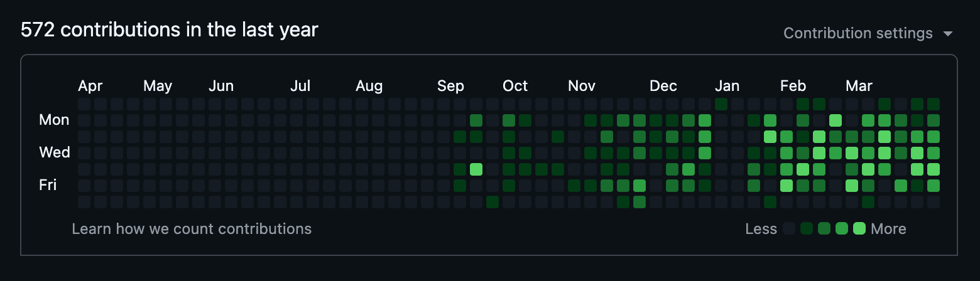The width and height of the screenshot is (980, 281).
Task: Click the Mar month label
Action: click(x=859, y=86)
